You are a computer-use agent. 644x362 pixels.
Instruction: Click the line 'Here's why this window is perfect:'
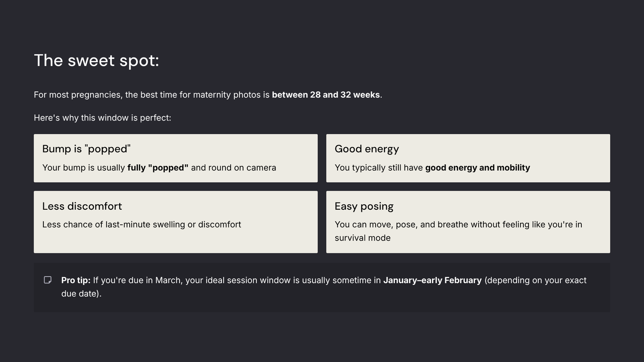[103, 118]
